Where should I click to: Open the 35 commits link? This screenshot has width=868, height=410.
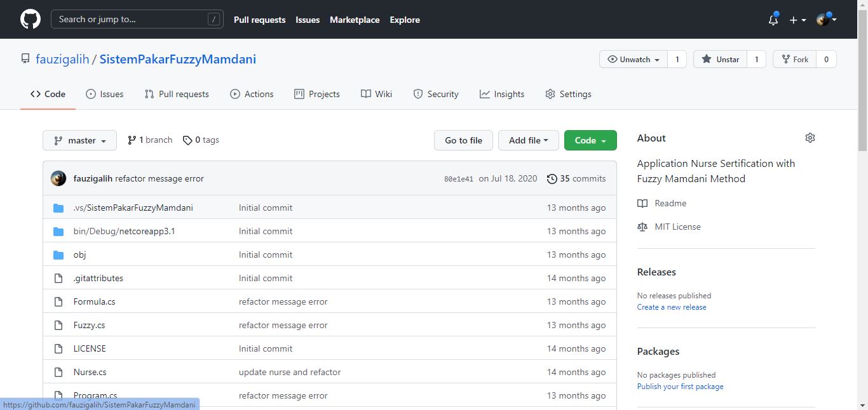coord(576,178)
